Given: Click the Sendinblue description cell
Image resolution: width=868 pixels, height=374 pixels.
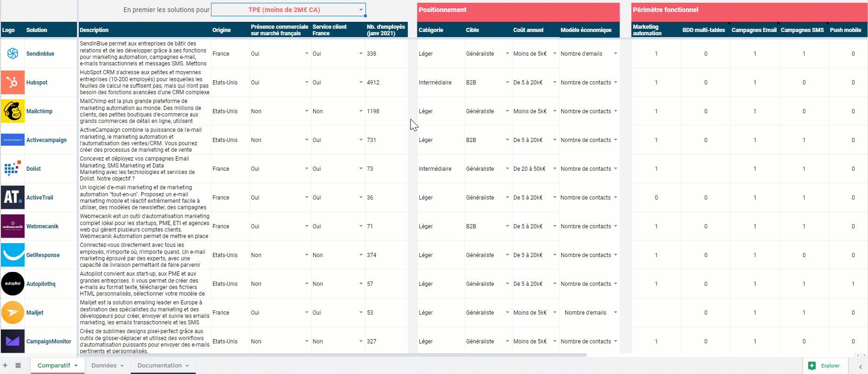Looking at the screenshot, I should click(x=145, y=54).
